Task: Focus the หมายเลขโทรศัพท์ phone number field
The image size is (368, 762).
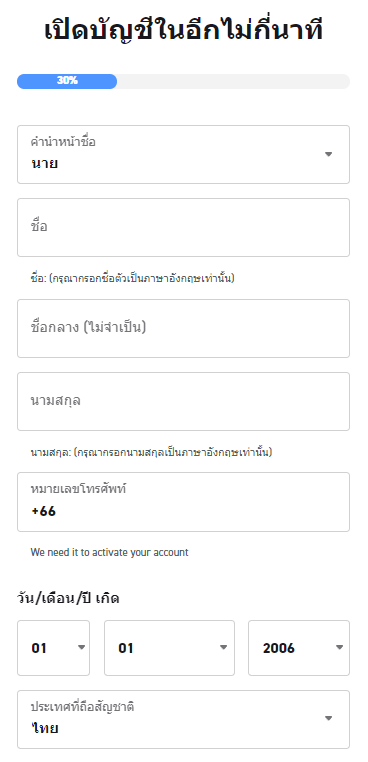Action: coord(183,502)
